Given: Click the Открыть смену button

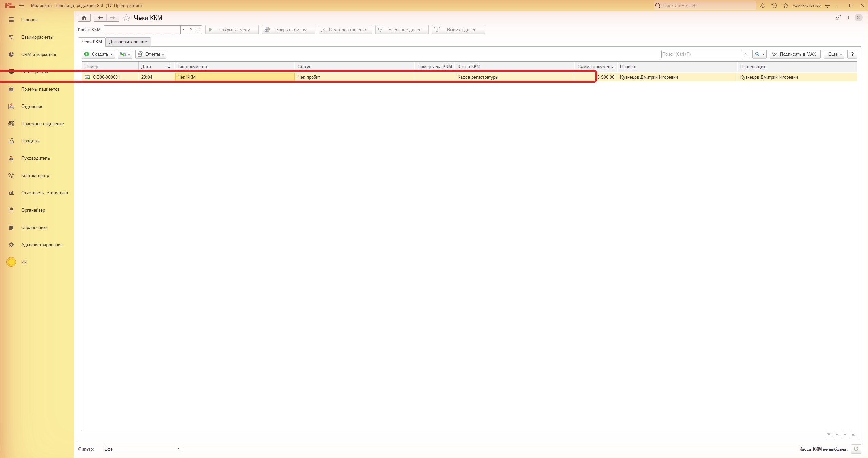Looking at the screenshot, I should click(232, 30).
